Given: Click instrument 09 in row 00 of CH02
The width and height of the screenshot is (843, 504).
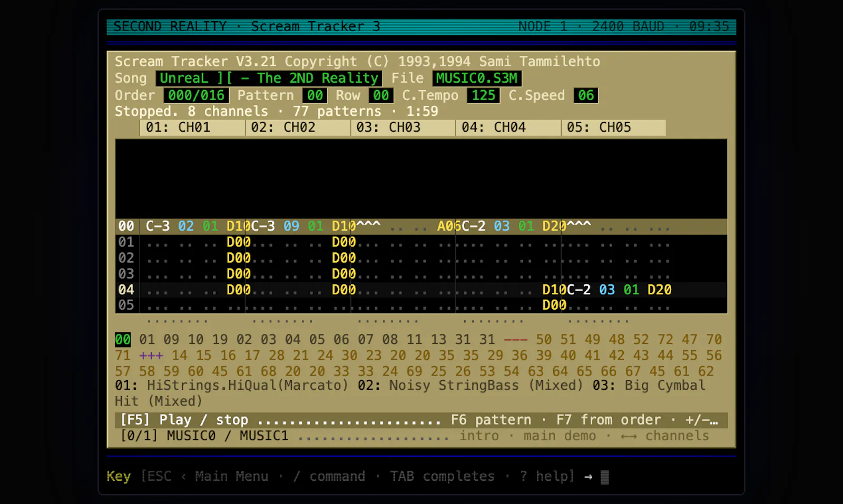Looking at the screenshot, I should coord(291,226).
